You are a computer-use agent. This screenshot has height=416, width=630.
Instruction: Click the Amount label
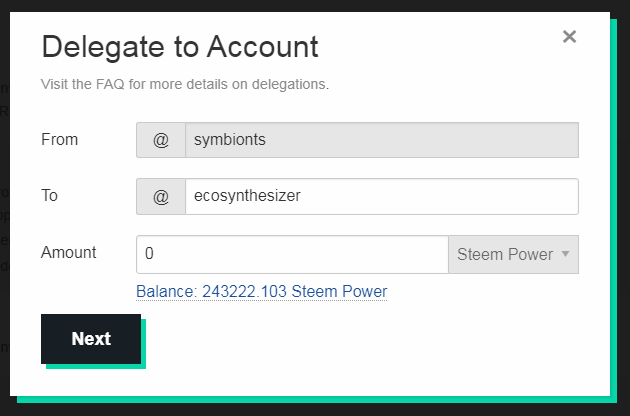(69, 253)
